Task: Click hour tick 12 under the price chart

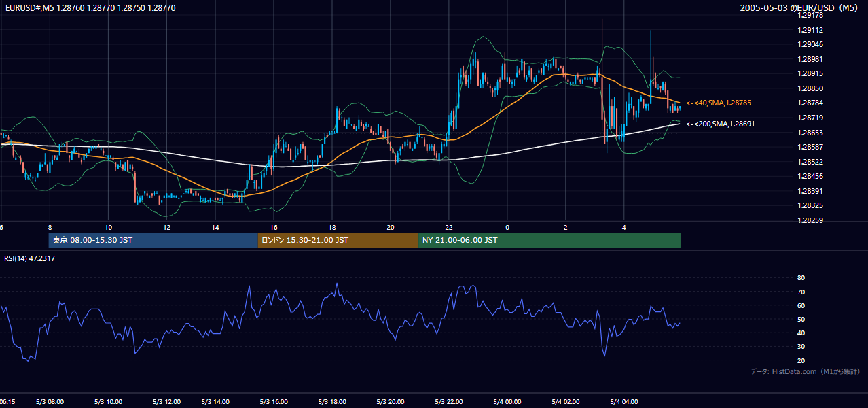Action: point(166,226)
